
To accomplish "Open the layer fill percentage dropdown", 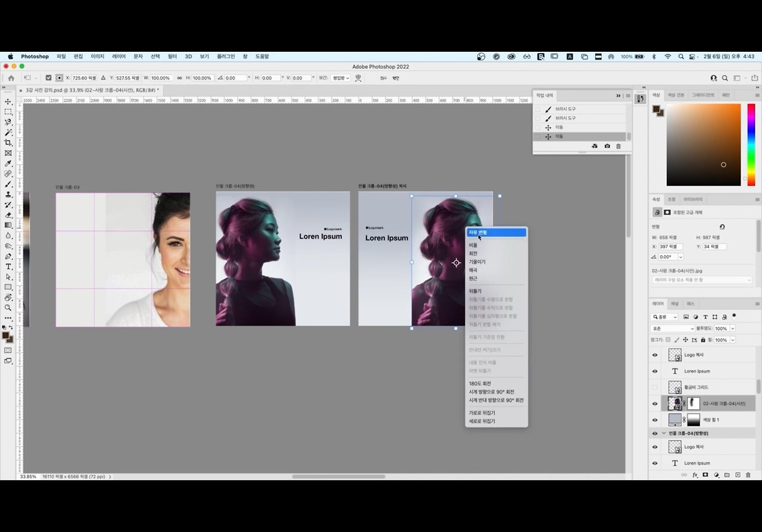I will click(x=732, y=340).
